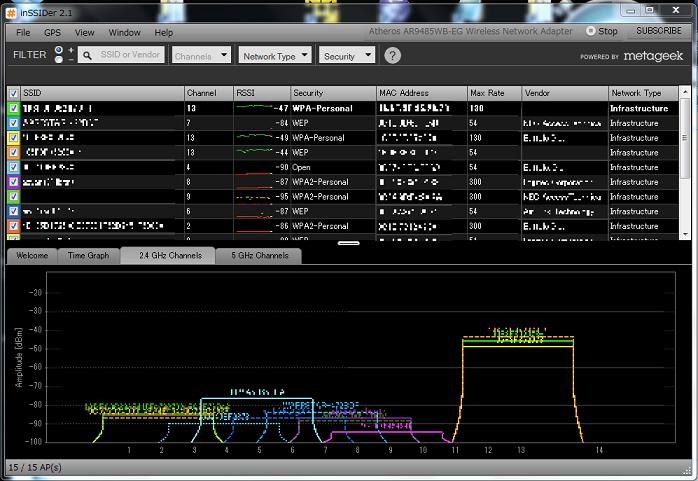
Task: Uncheck the channel 7 WEP network
Action: tap(13, 123)
